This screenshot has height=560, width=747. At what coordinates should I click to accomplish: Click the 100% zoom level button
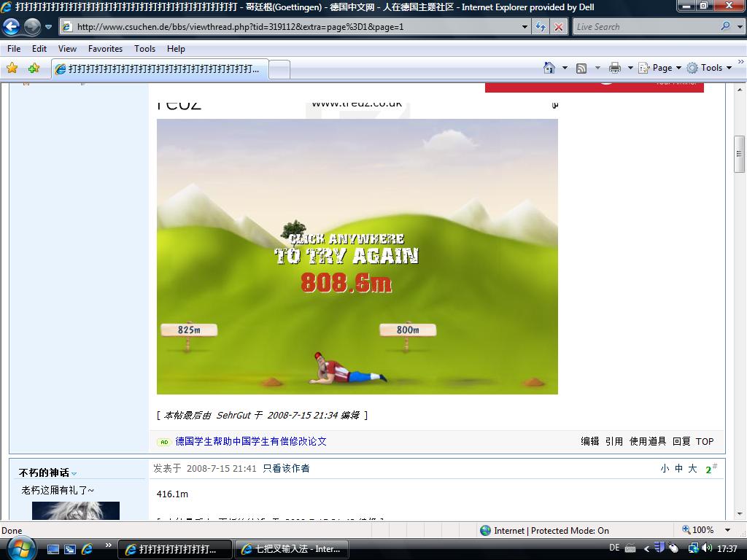point(698,530)
